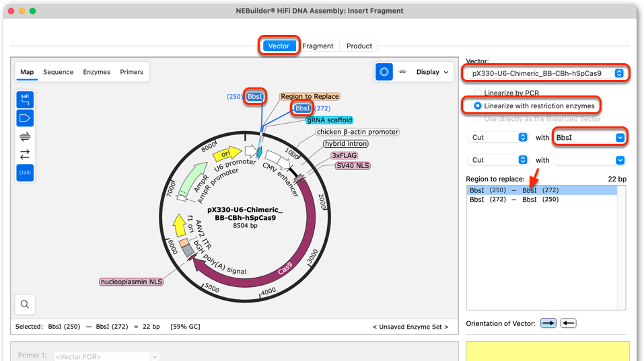
Task: Toggle the show translations double-arrow icon
Action: pyautogui.click(x=25, y=154)
